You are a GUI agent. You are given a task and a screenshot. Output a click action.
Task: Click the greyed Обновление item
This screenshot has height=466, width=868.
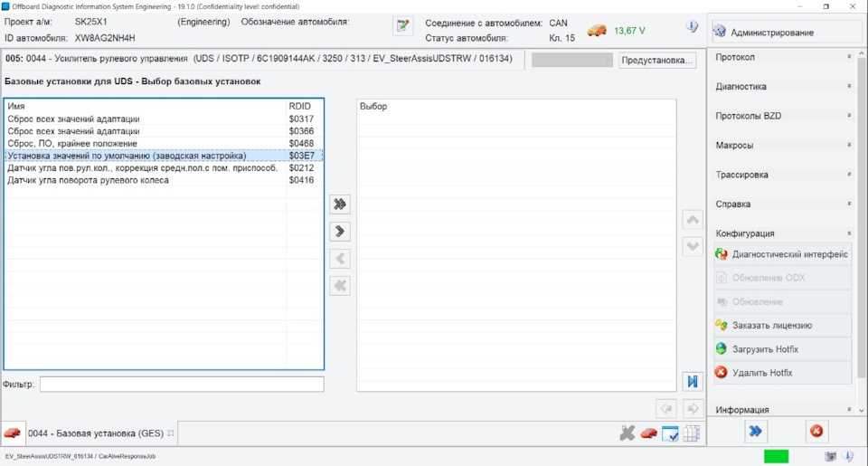[783, 301]
